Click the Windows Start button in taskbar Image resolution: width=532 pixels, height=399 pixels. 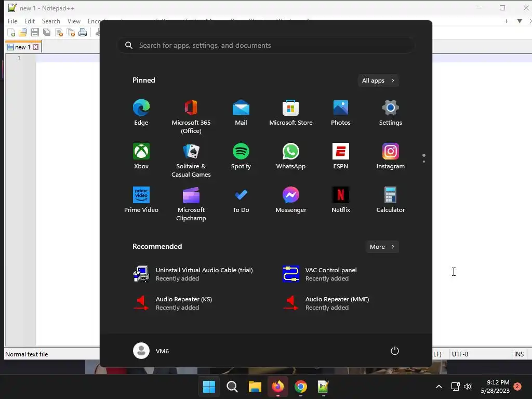point(209,387)
